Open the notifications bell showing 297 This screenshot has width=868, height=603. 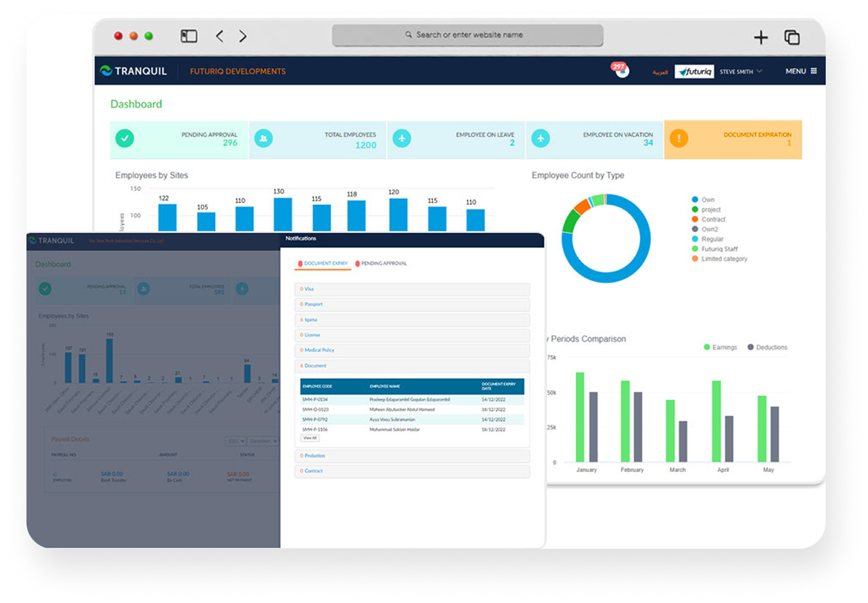[x=621, y=70]
